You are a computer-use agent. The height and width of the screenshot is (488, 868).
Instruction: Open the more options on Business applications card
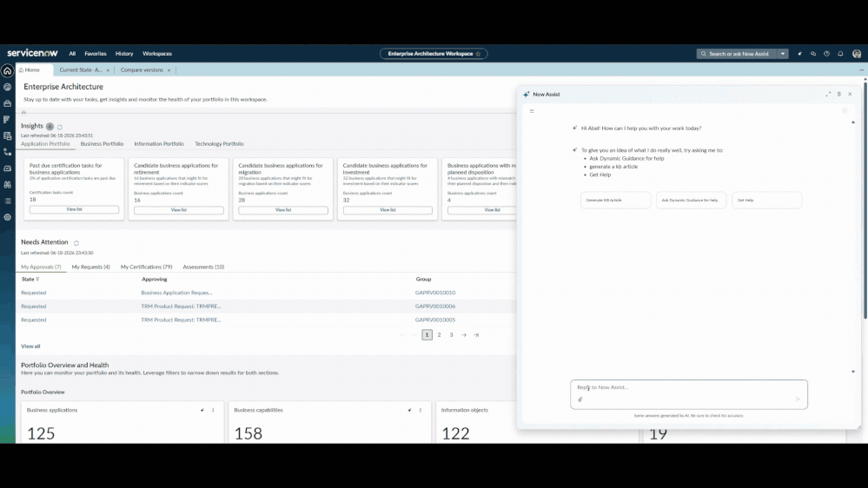[x=213, y=410]
